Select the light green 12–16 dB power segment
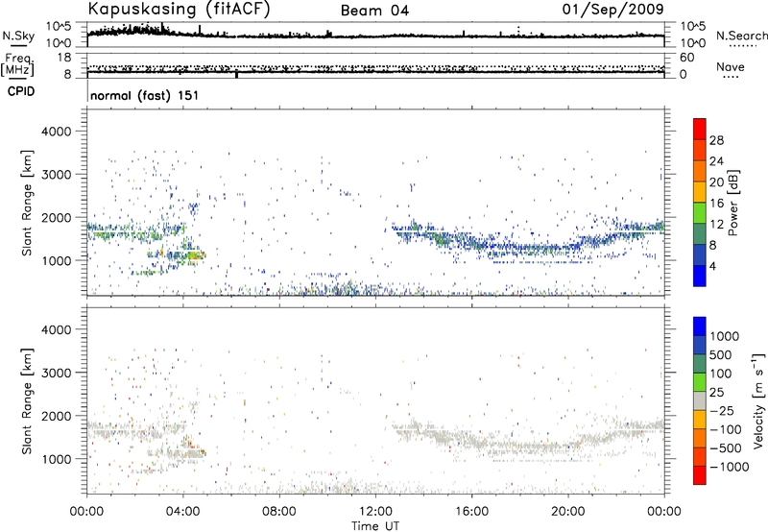 click(x=700, y=212)
